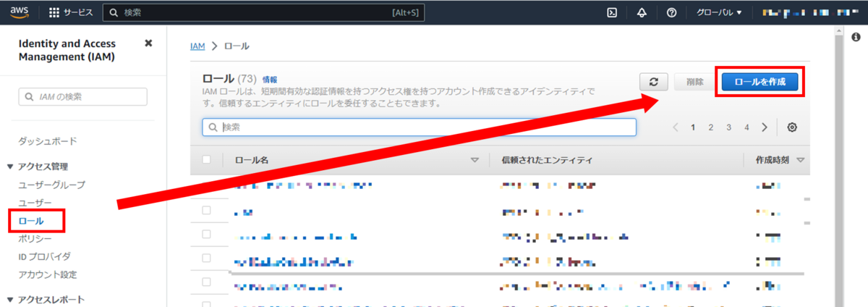Viewport: 868px width, 307px height.
Task: Open ポリシー in sidebar
Action: [x=35, y=239]
